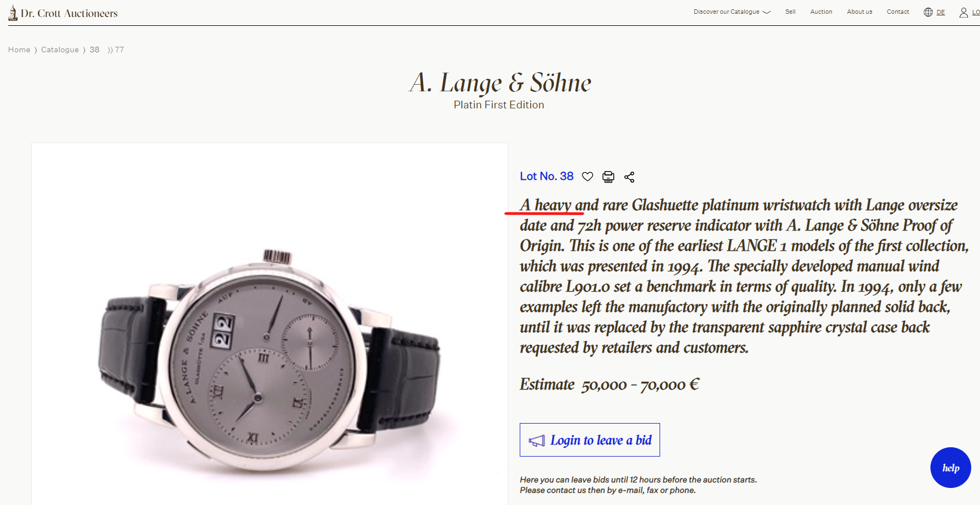Click Login to leave a bid
The width and height of the screenshot is (980, 505).
[x=600, y=440]
